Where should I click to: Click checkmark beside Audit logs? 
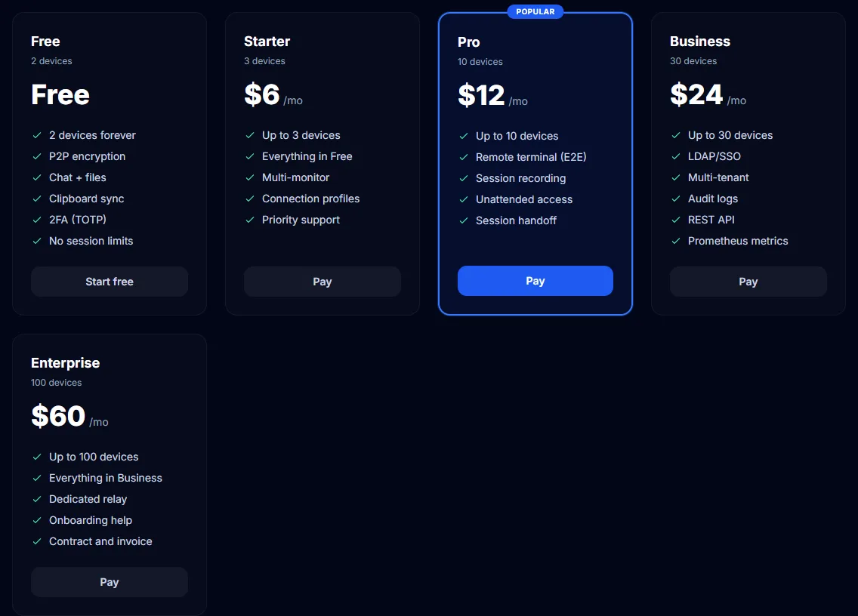pos(676,199)
